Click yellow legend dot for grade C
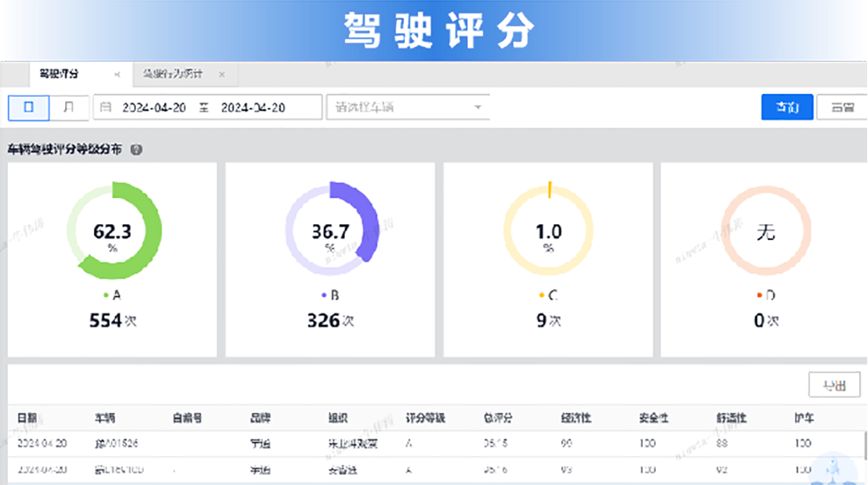Viewport: 868px width, 485px height. click(x=542, y=295)
